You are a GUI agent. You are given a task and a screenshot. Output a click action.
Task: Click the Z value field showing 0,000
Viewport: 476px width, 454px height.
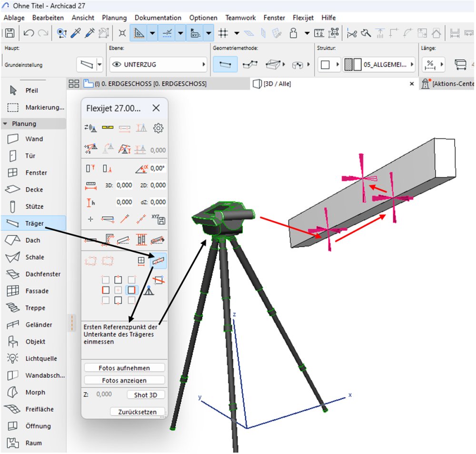click(x=104, y=394)
